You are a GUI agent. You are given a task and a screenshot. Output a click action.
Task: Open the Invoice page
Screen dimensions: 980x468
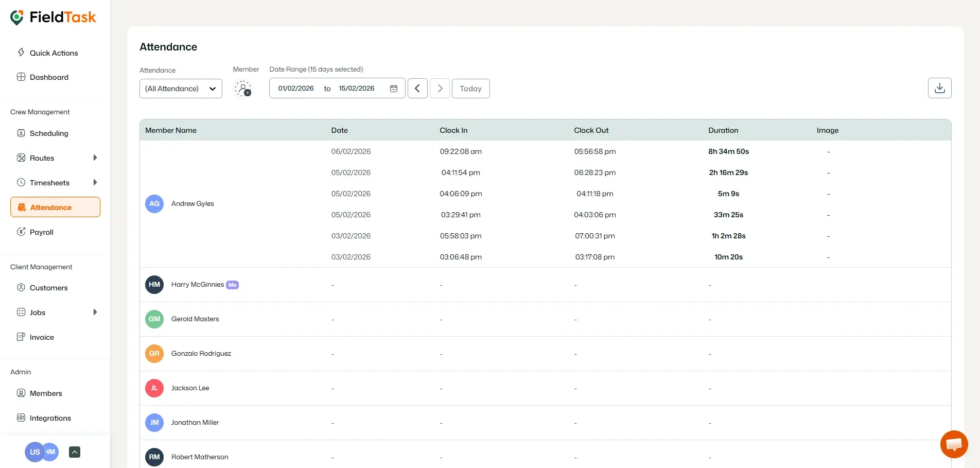click(42, 337)
